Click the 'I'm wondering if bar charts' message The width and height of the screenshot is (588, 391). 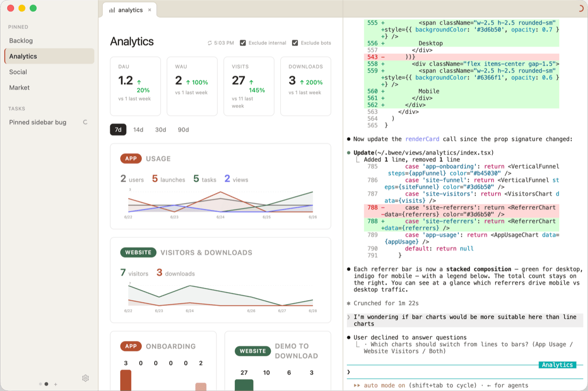(465, 320)
